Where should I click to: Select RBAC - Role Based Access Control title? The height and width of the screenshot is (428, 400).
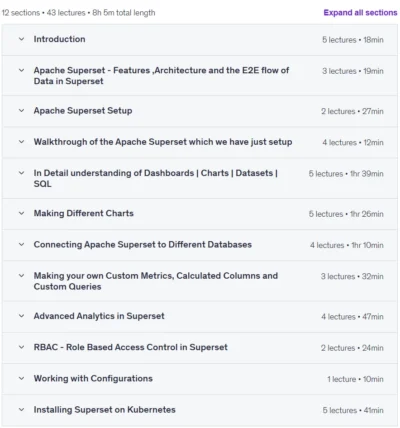pos(131,347)
